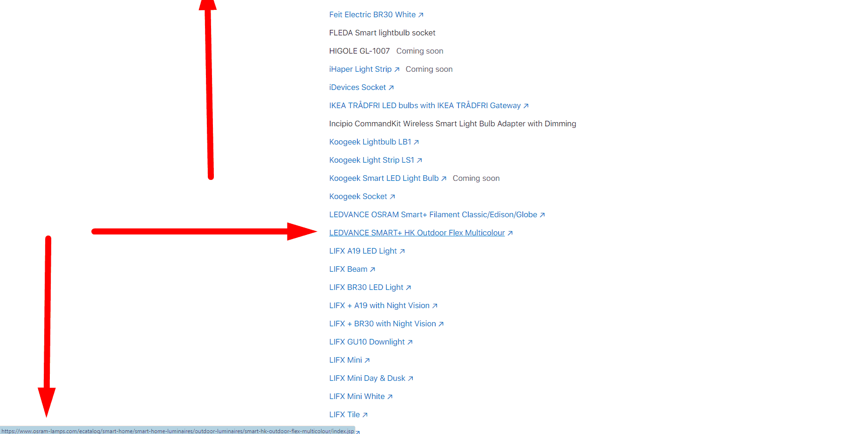
Task: Click external arrow icon after Outdoor Flex Multicolour
Action: 510,233
